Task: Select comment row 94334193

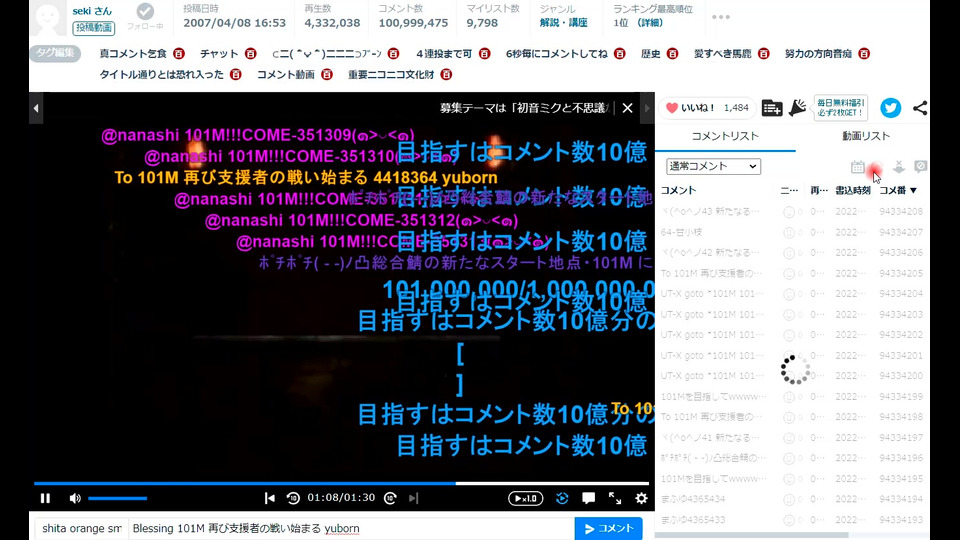Action: pyautogui.click(x=792, y=520)
